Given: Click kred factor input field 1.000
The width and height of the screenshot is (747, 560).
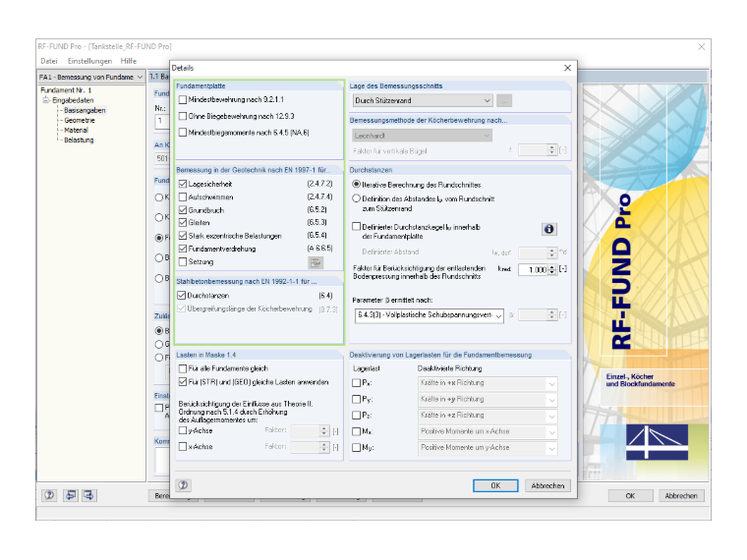Looking at the screenshot, I should pyautogui.click(x=533, y=269).
